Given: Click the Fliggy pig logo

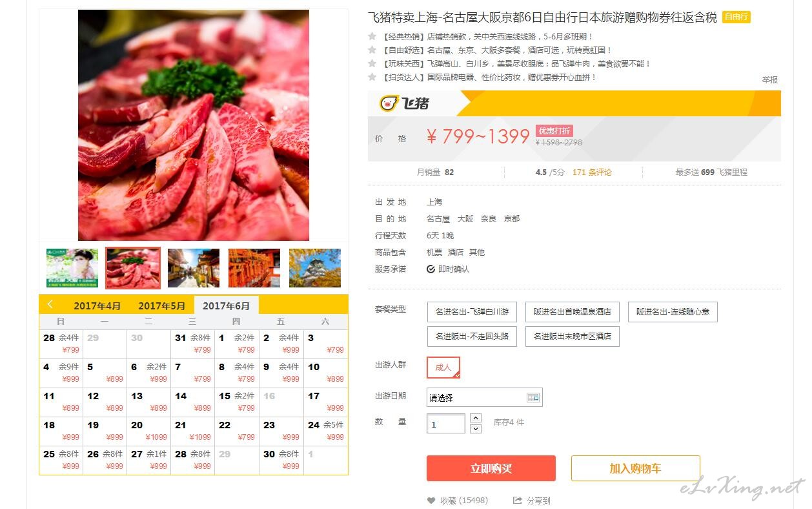Looking at the screenshot, I should point(389,103).
